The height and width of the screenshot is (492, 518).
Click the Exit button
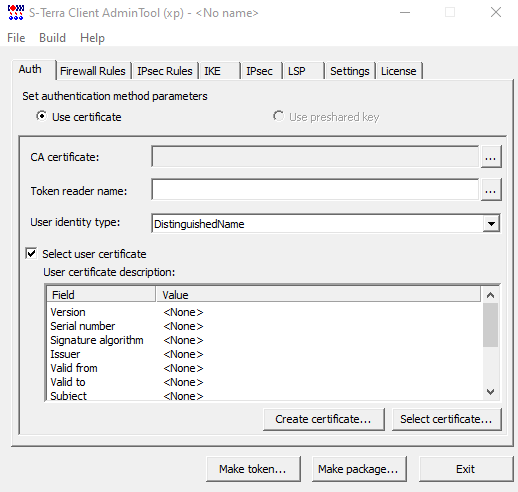click(x=466, y=469)
